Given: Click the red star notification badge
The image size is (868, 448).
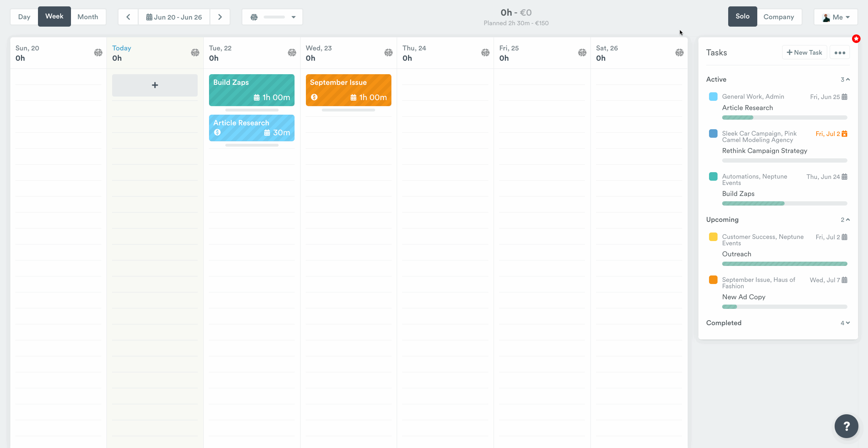Looking at the screenshot, I should point(856,39).
